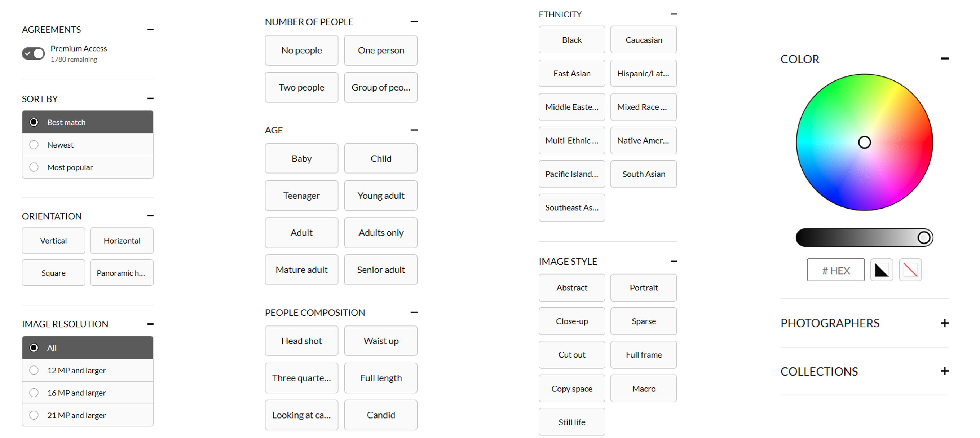Select the Young adult age filter
The height and width of the screenshot is (438, 980).
[381, 196]
